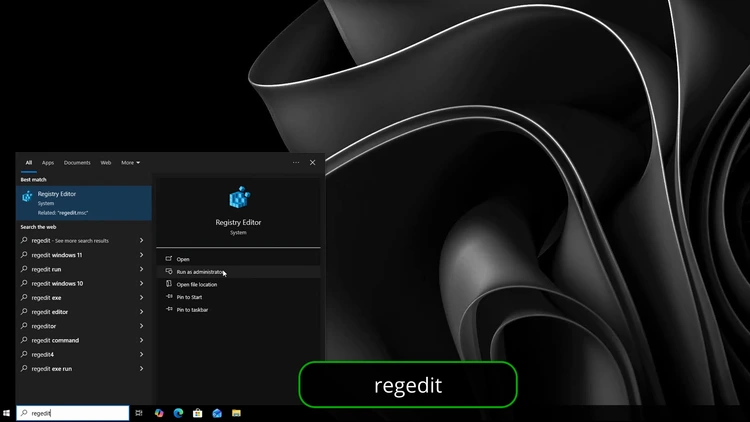Click the Registry Editor icon in best match
This screenshot has width=750, height=422.
pyautogui.click(x=27, y=196)
